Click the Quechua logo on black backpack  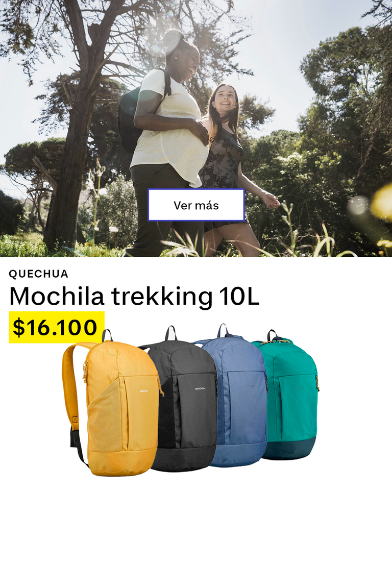(200, 388)
